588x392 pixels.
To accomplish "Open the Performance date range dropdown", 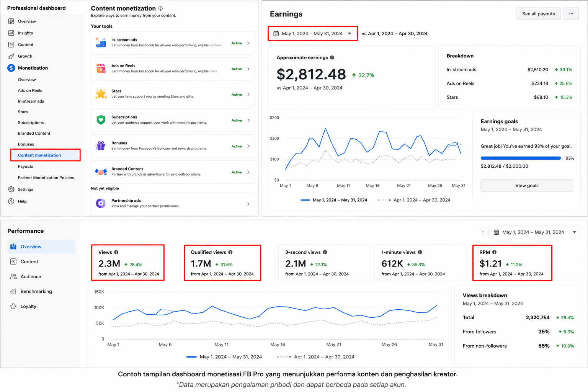I will (535, 232).
